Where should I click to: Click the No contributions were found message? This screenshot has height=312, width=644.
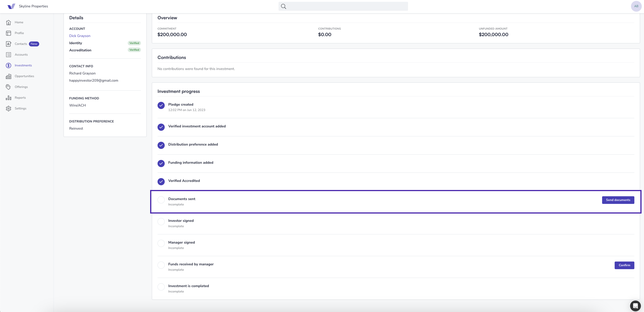196,69
